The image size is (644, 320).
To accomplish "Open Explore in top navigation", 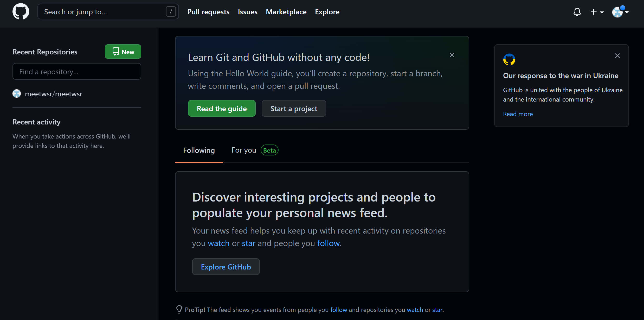I will click(x=327, y=12).
